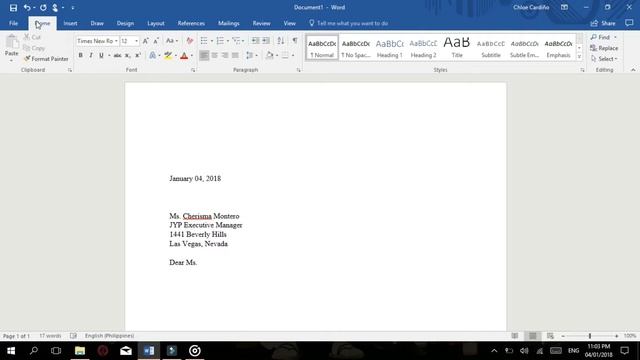Toggle Bold formatting
640x360 pixels.
80,56
